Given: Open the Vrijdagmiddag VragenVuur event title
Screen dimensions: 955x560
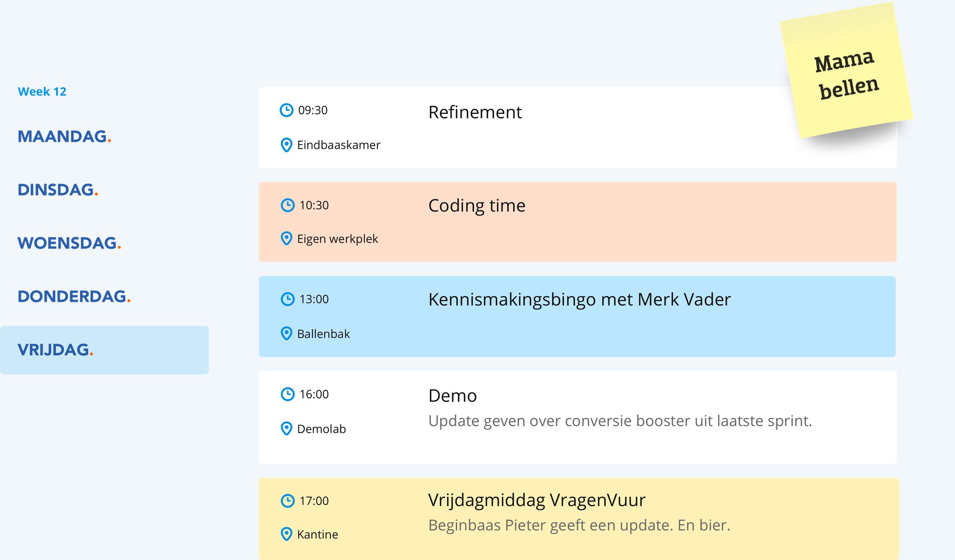Looking at the screenshot, I should tap(537, 500).
